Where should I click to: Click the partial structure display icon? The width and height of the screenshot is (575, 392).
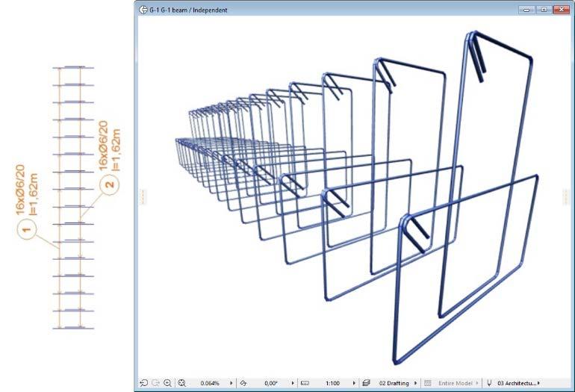[x=428, y=383]
